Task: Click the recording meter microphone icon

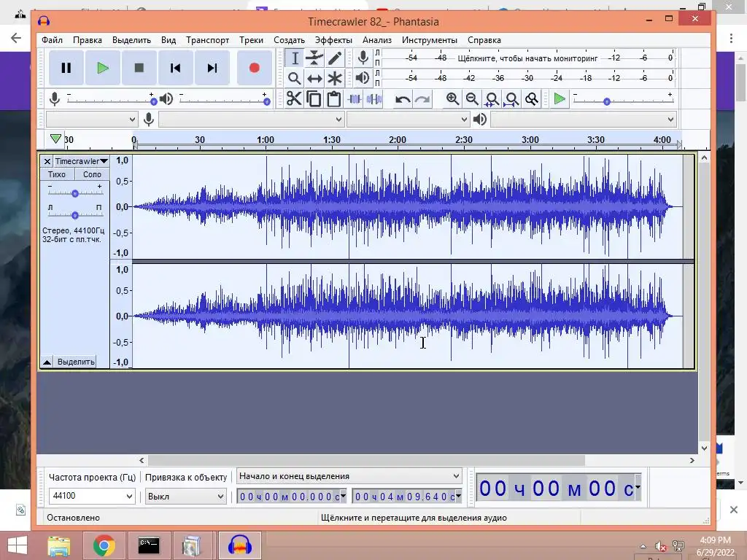Action: 363,58
